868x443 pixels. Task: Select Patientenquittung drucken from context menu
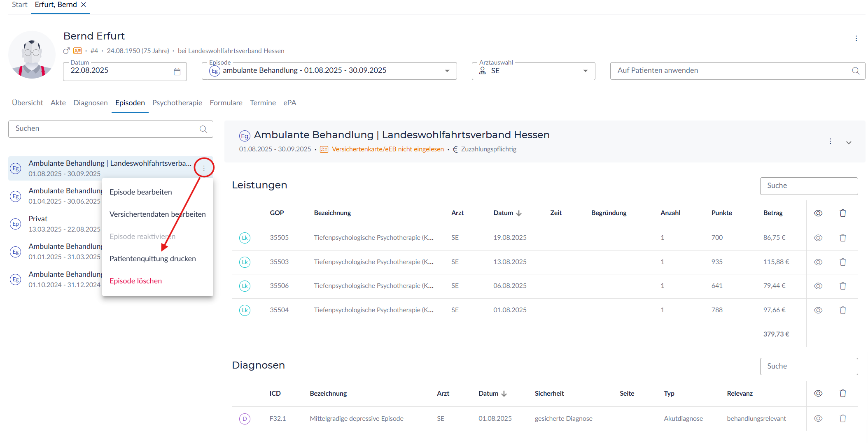152,259
